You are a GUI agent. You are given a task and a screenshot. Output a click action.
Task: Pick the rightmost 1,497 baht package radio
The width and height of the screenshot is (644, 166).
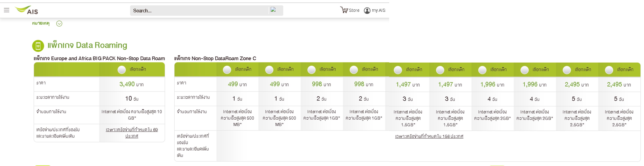440,70
